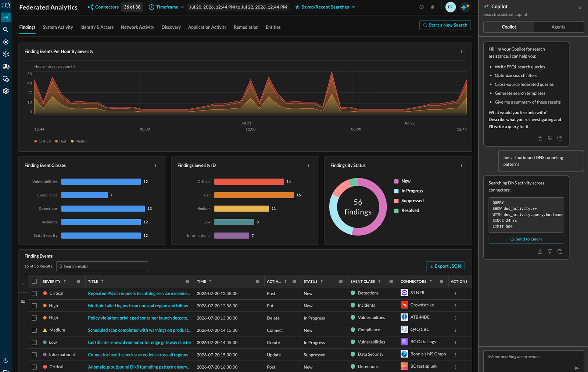The image size is (588, 372).
Task: Open Time column menu
Action: [x=257, y=282]
